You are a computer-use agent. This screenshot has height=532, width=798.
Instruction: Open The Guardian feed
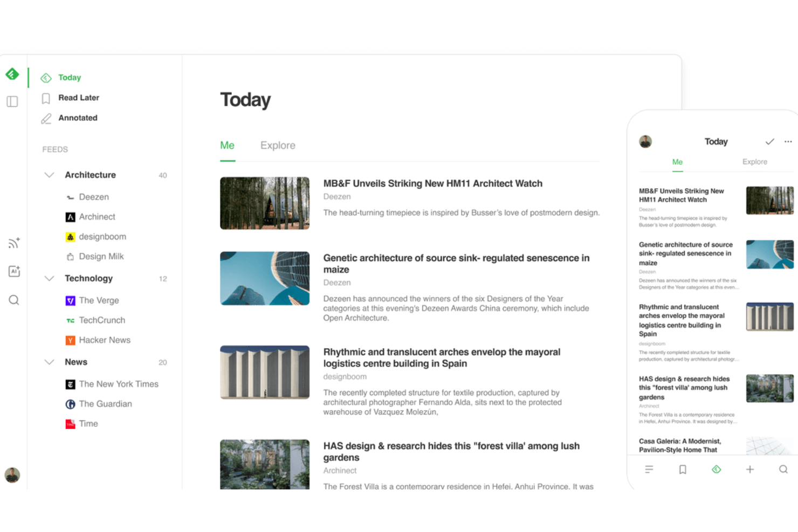tap(105, 404)
